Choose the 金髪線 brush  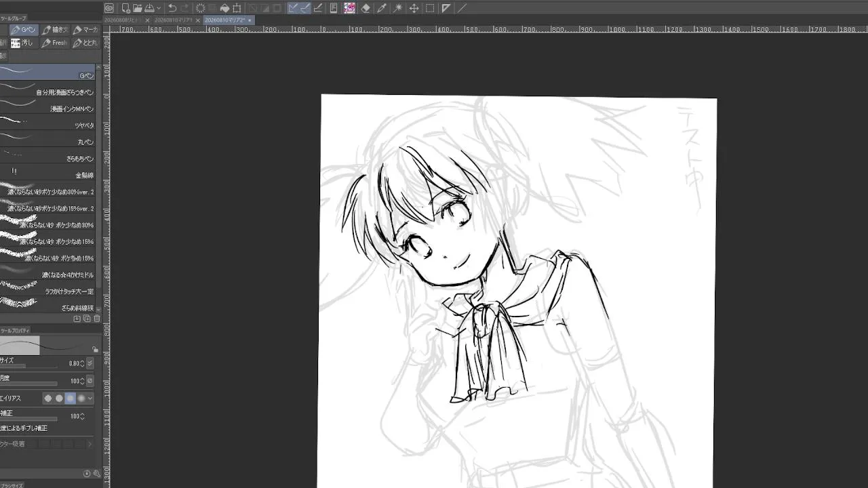point(47,171)
